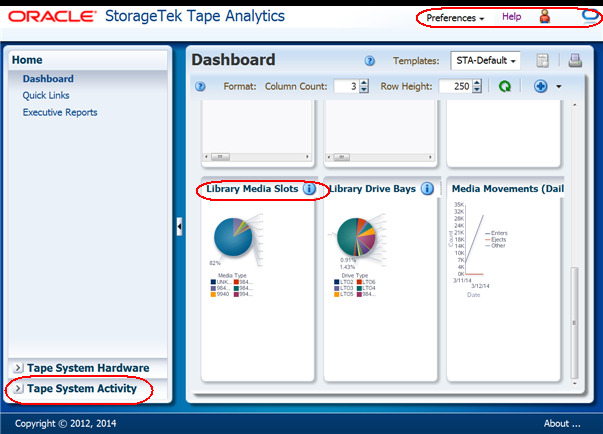Screen dimensions: 603x434
Task: Click the LTO4 drive type legend entry
Action: [366, 288]
